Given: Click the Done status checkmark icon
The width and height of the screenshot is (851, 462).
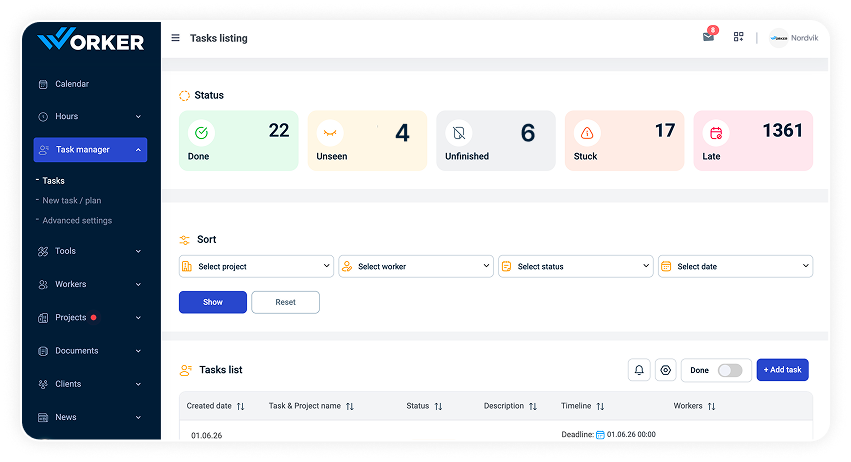Looking at the screenshot, I should tap(201, 132).
